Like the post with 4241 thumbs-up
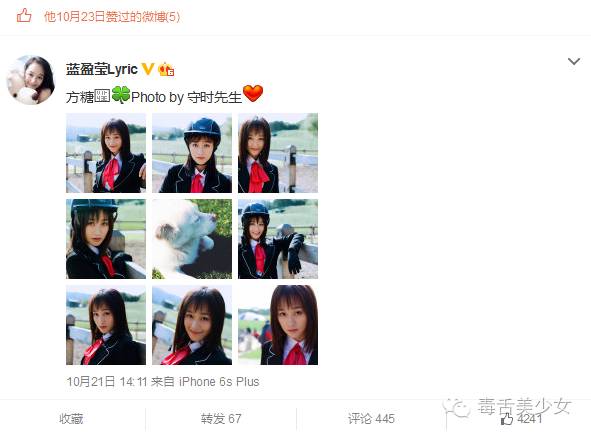The width and height of the screenshot is (591, 435). click(521, 419)
